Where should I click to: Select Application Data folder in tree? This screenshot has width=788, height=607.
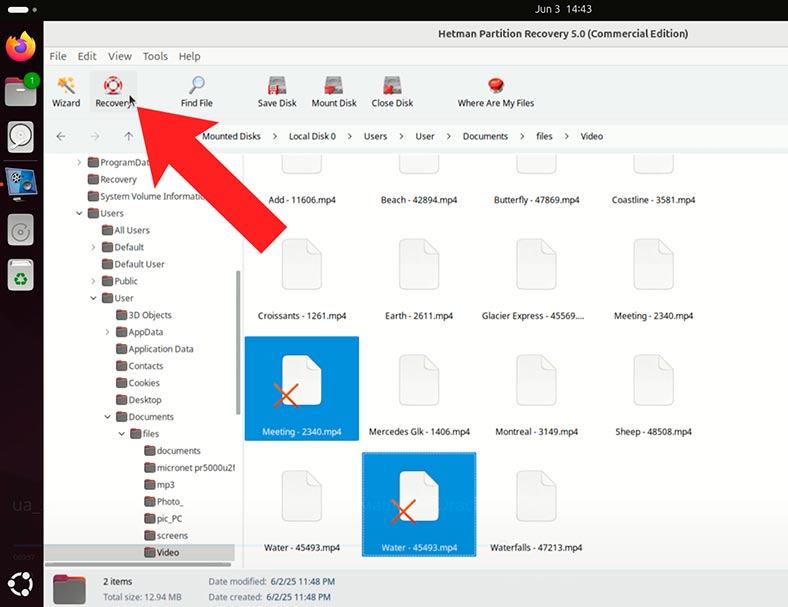[155, 349]
